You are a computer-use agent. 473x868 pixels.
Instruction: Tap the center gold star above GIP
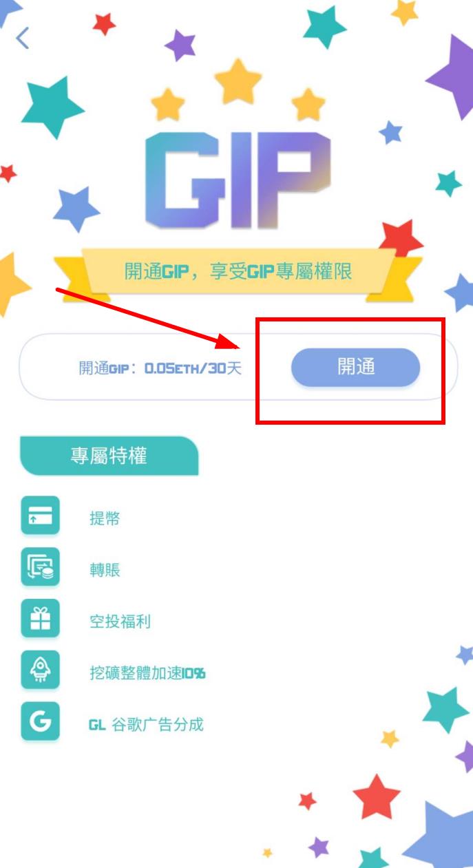tap(238, 81)
